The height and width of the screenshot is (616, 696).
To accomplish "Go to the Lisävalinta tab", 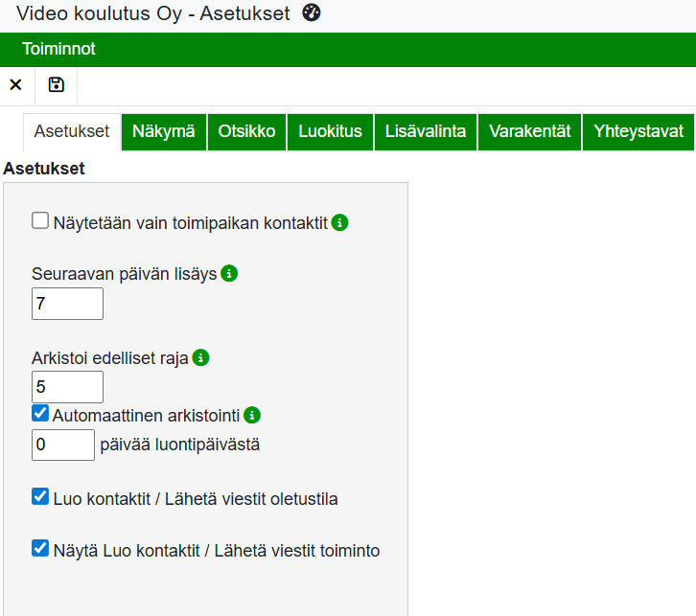I will coord(425,132).
